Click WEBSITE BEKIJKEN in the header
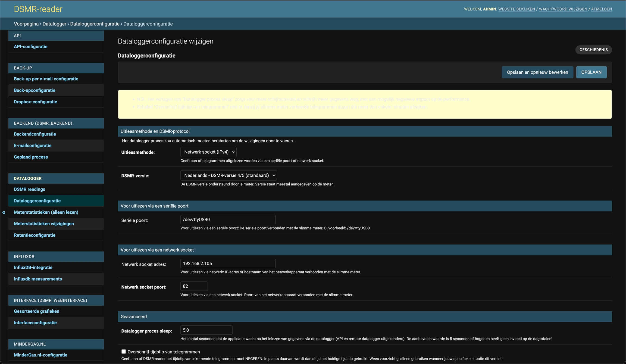 coord(516,9)
